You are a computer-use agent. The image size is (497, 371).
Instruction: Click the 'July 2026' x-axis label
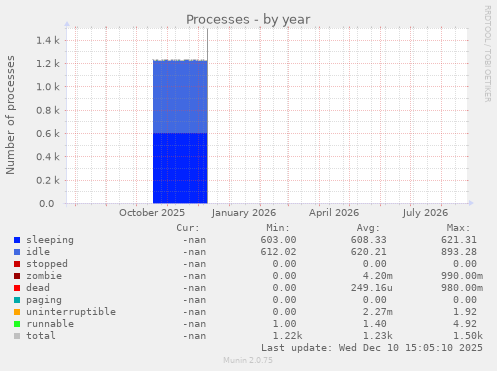pos(425,213)
